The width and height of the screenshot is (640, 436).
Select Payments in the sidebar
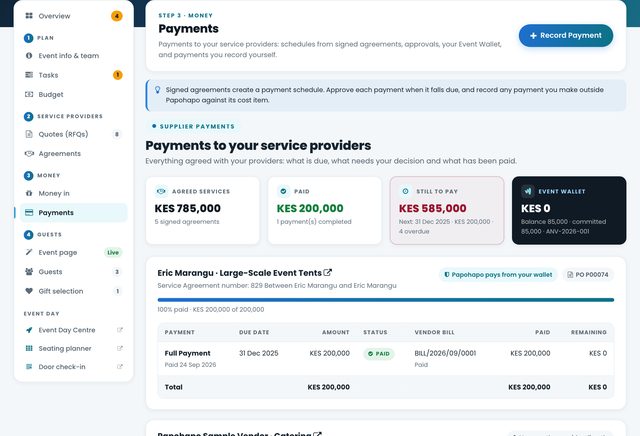coord(73,213)
